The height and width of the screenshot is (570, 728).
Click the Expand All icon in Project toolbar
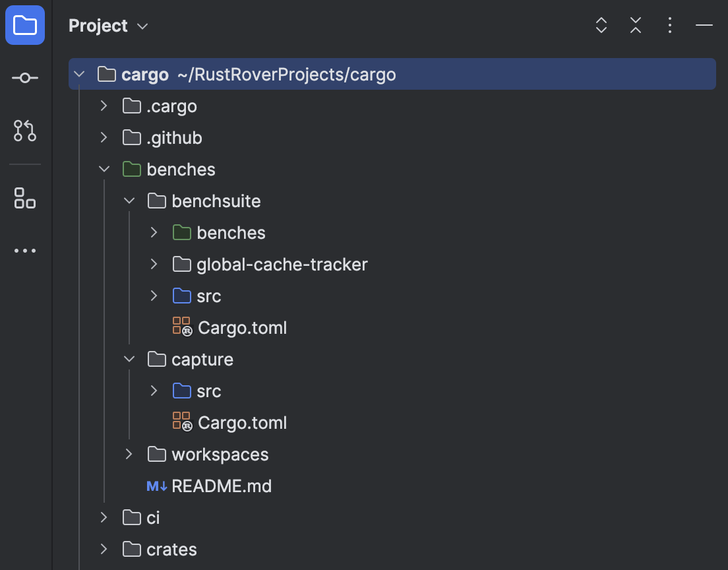pos(601,25)
